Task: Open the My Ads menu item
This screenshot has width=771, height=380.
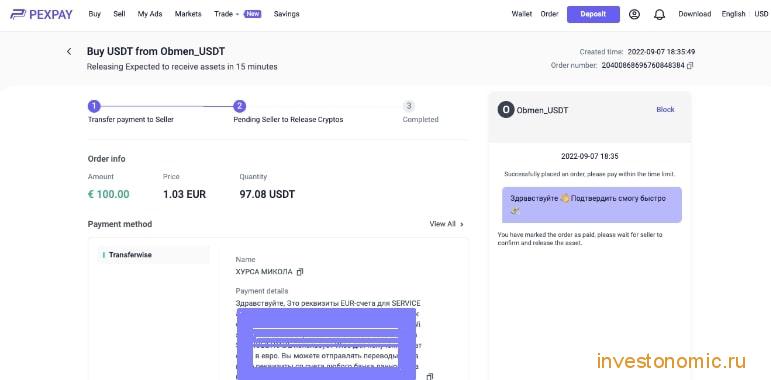Action: [150, 14]
